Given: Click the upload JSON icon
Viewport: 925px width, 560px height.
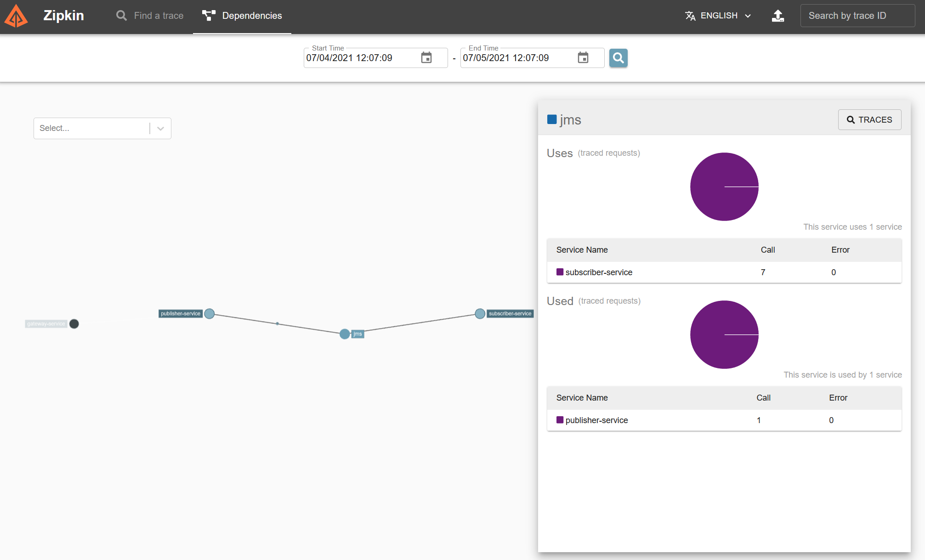Looking at the screenshot, I should tap(777, 16).
